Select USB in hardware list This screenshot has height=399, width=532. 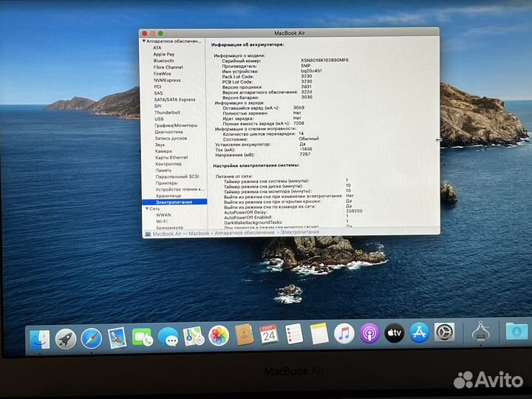[159, 119]
